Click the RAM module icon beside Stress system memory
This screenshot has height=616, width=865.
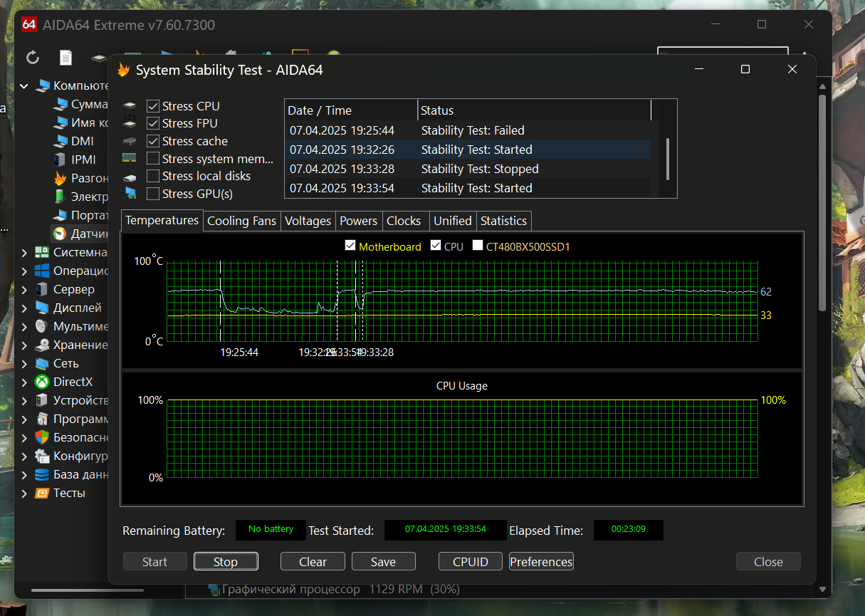(x=130, y=158)
